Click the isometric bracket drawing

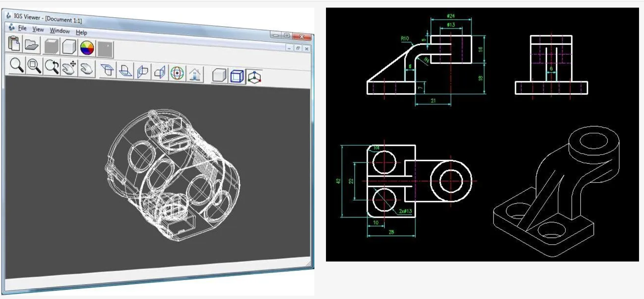pyautogui.click(x=557, y=192)
